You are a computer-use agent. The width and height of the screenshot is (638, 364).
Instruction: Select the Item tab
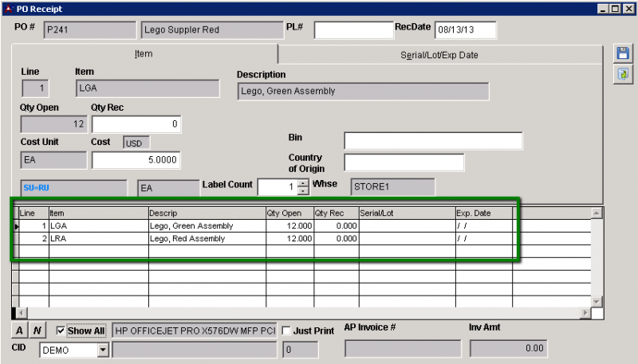(x=144, y=54)
